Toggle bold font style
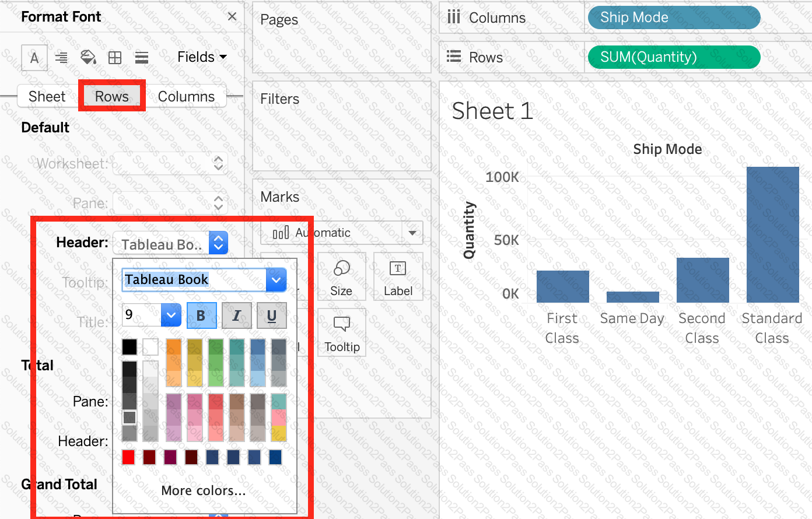This screenshot has height=519, width=812. tap(201, 315)
